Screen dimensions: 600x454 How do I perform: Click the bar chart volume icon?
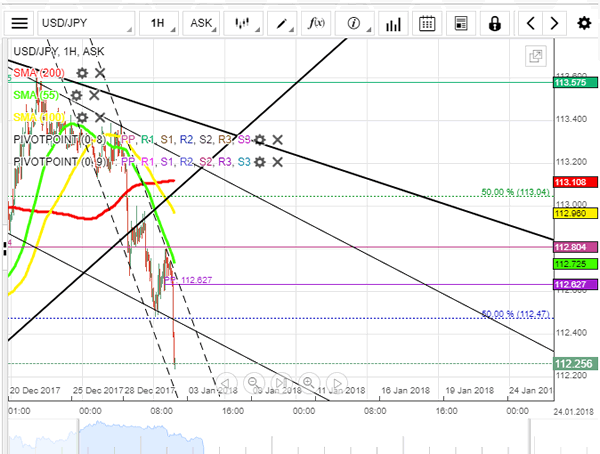point(393,23)
